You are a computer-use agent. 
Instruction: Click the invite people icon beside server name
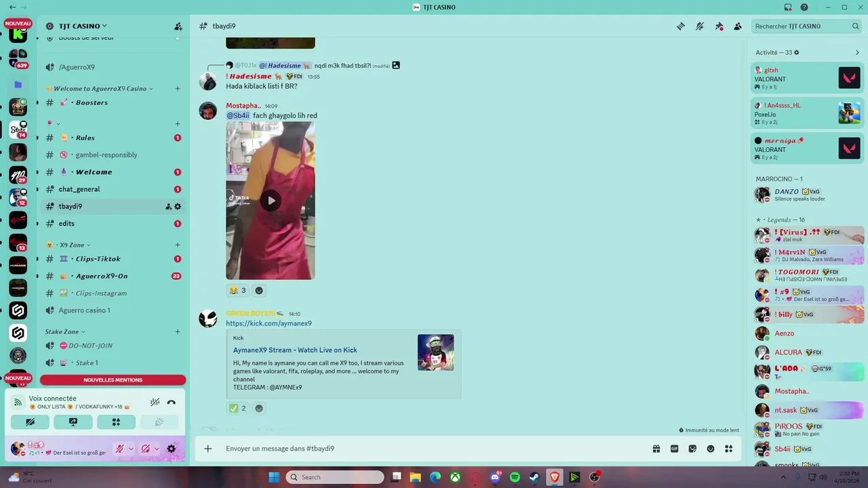tap(178, 26)
